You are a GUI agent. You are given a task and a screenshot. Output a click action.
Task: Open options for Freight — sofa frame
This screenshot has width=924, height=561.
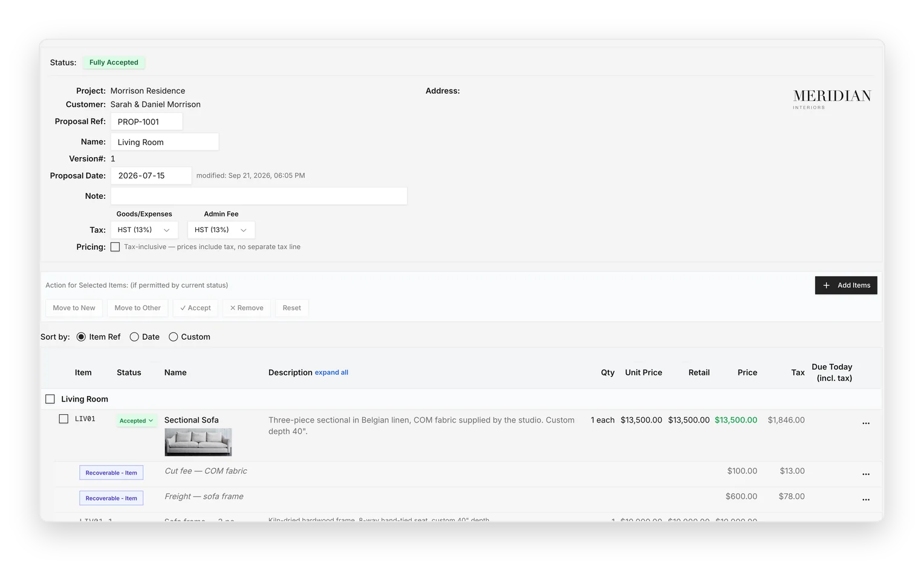click(x=865, y=499)
